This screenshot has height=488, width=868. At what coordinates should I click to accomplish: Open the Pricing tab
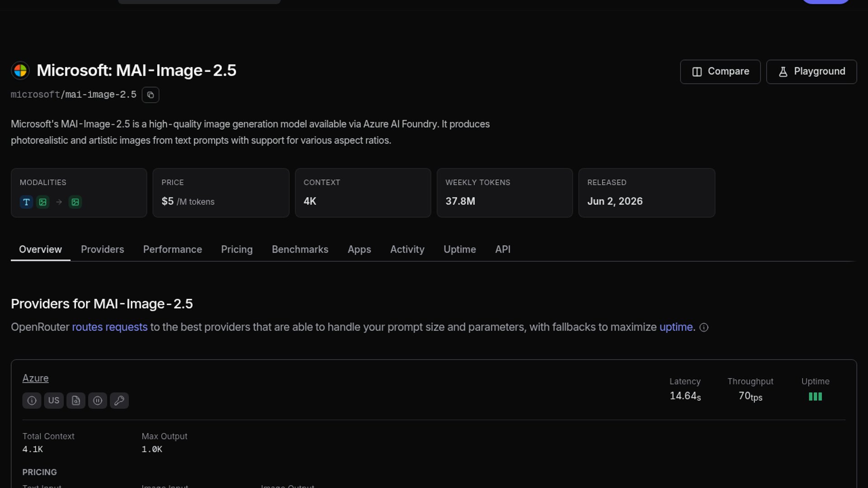pyautogui.click(x=236, y=249)
